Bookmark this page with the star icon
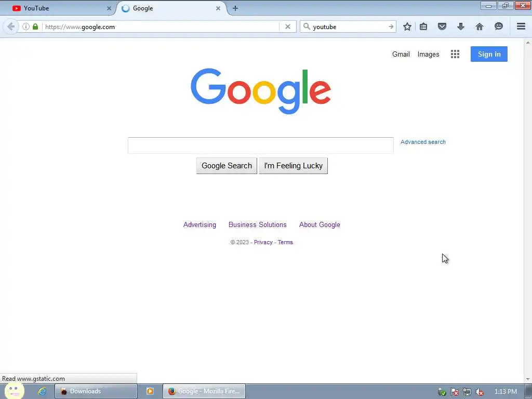Viewport: 532px width, 399px height. pyautogui.click(x=407, y=26)
